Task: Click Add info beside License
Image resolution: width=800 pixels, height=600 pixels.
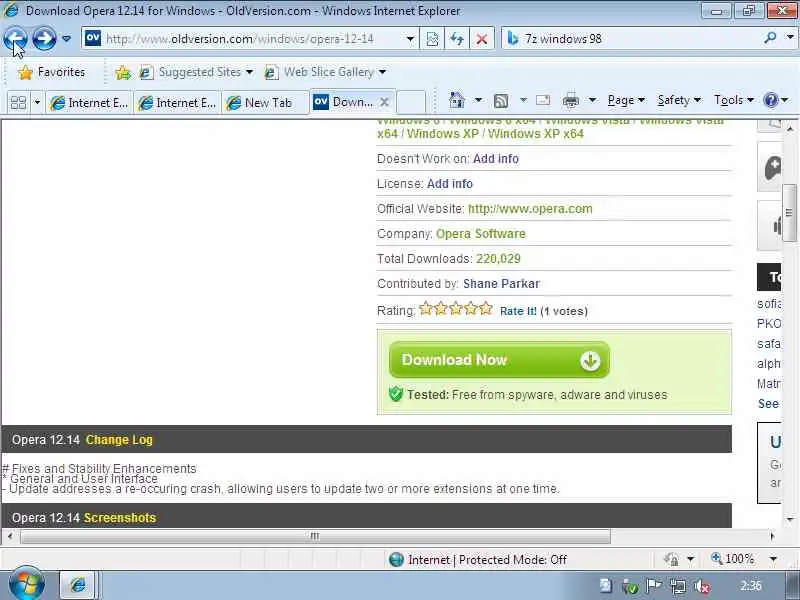Action: point(449,184)
